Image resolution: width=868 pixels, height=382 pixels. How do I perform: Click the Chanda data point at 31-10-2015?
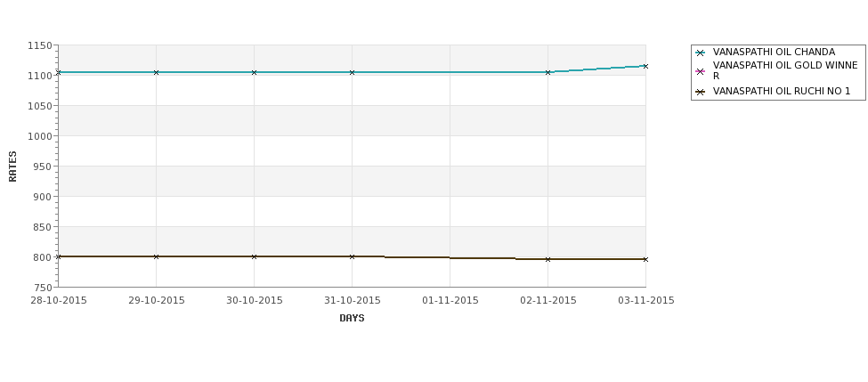coord(352,72)
